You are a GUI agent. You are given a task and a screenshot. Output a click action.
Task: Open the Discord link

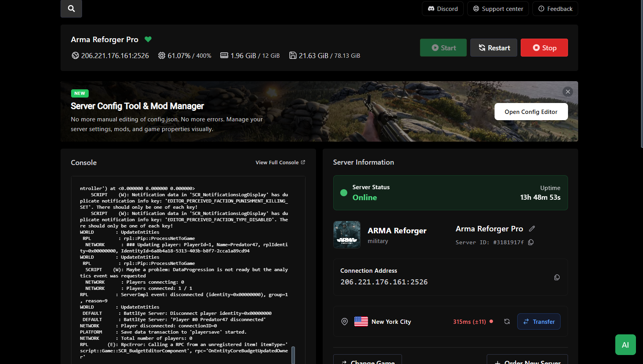pyautogui.click(x=443, y=9)
